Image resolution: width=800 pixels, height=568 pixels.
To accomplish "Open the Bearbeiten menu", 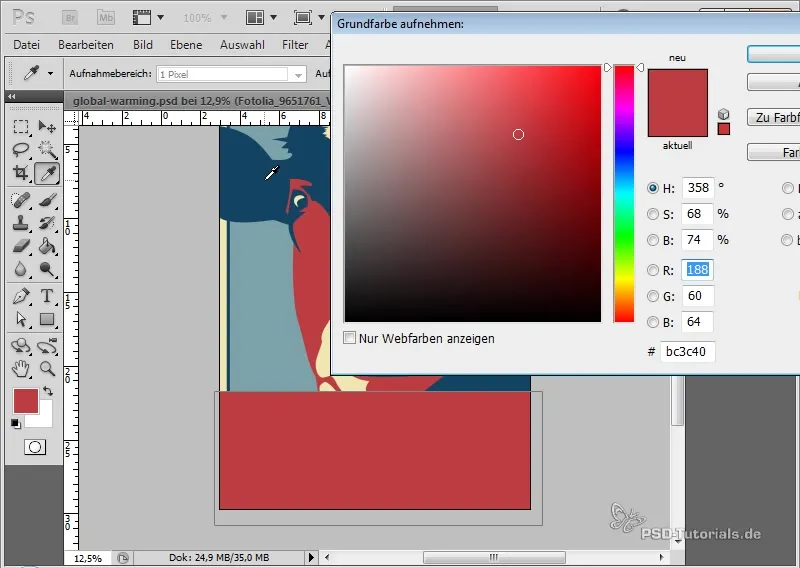I will coord(86,45).
